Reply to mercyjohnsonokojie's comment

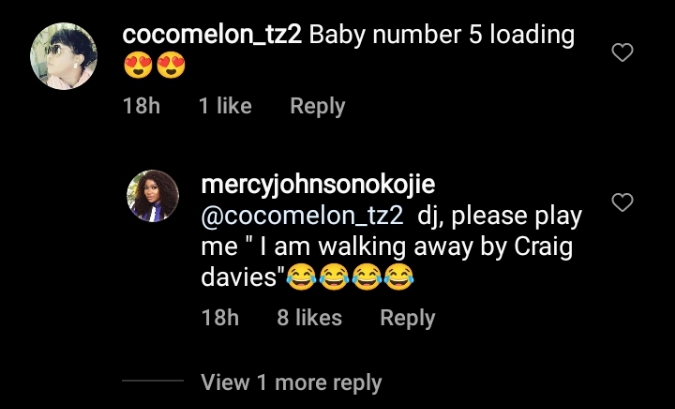tap(407, 318)
